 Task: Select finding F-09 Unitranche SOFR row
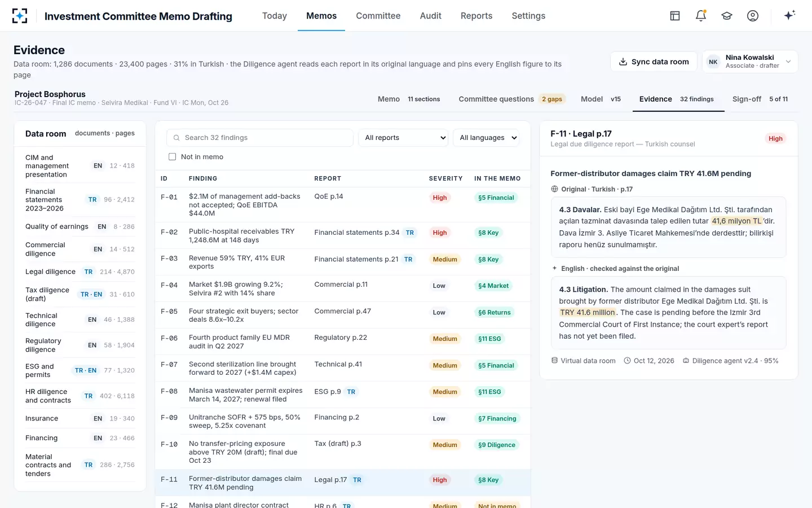tap(343, 421)
